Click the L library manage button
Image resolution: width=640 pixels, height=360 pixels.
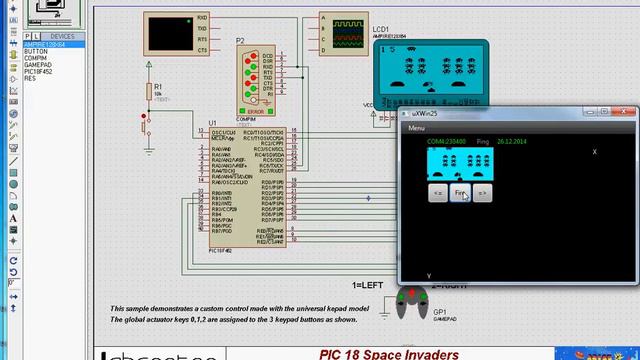(36, 36)
